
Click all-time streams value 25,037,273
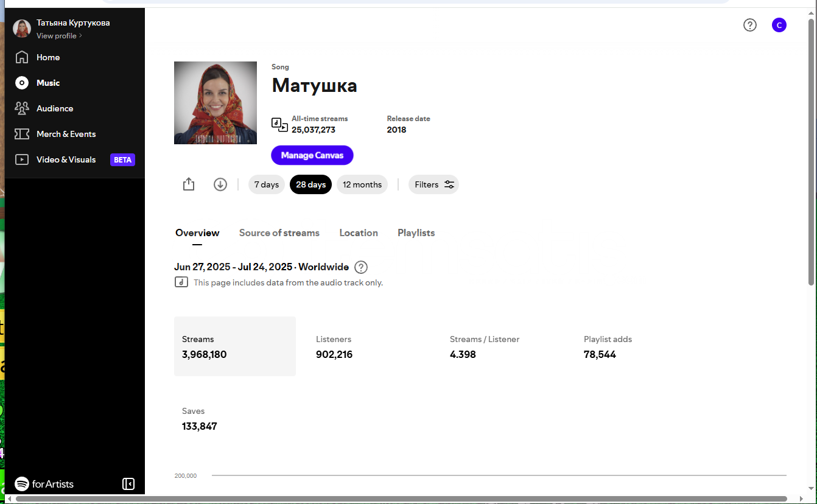point(314,130)
